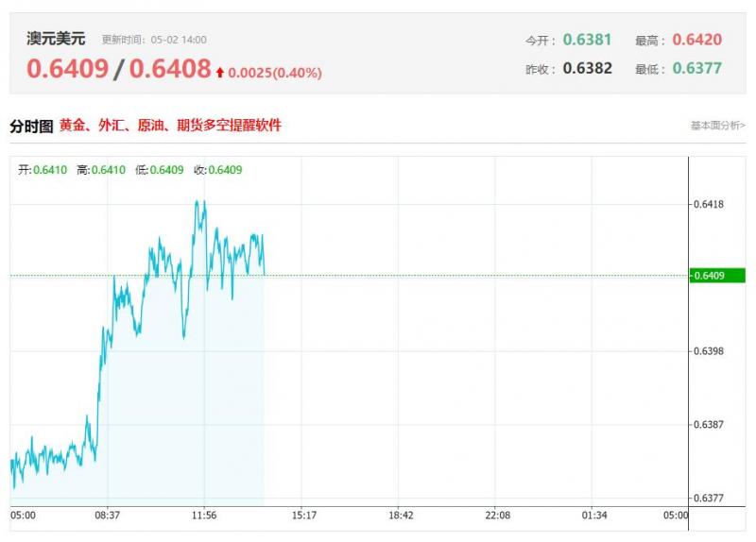Click the change value 0.0025(0.40%)
Screen dimensions: 756x542
pyautogui.click(x=275, y=73)
